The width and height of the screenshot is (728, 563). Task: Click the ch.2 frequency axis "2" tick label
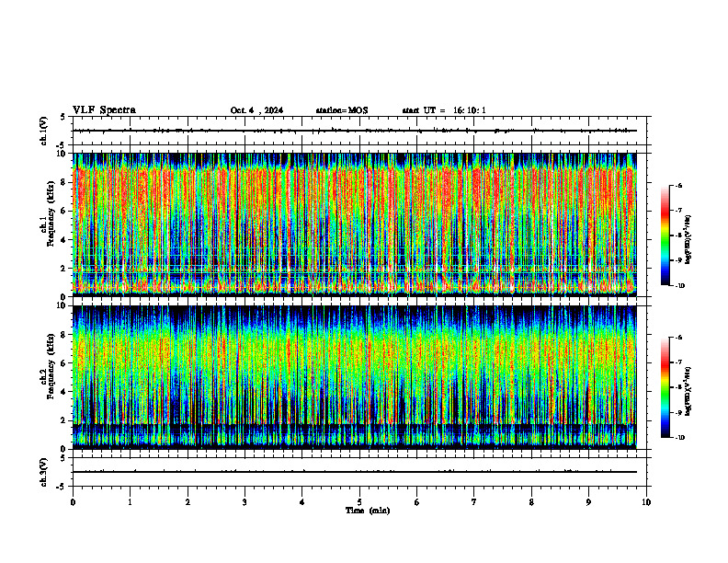[x=64, y=420]
